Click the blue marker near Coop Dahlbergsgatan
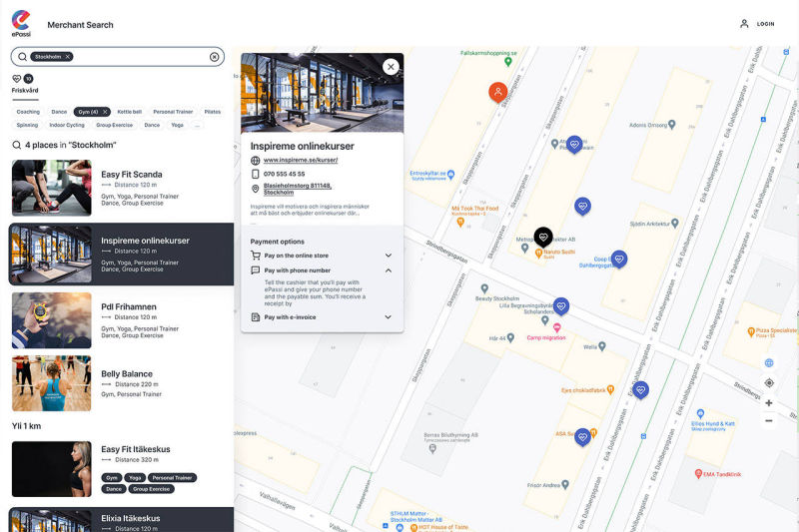Image resolution: width=799 pixels, height=532 pixels. tap(619, 260)
